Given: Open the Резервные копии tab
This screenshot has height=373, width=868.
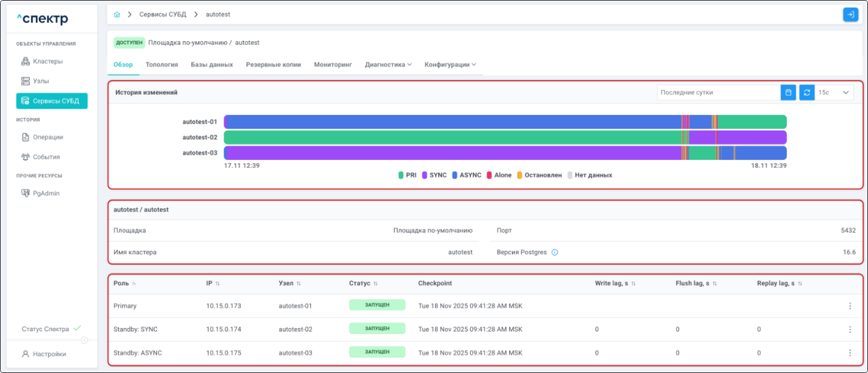Looking at the screenshot, I should pos(273,65).
